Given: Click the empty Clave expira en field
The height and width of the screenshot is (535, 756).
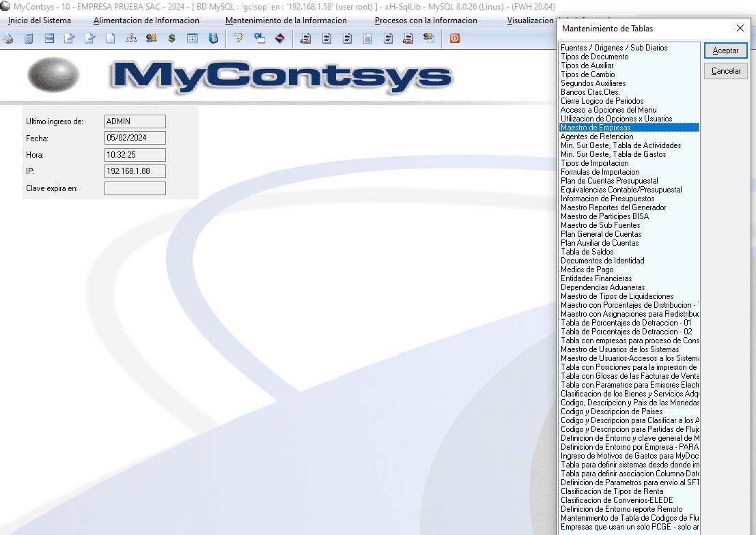Looking at the screenshot, I should coord(135,188).
